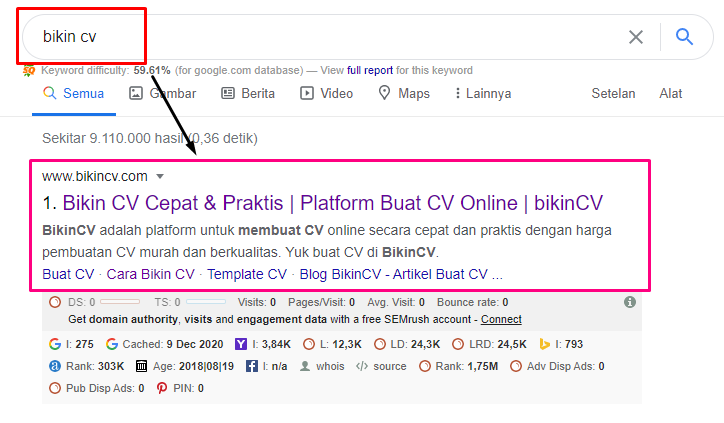Viewport: 724px width, 423px height.
Task: Open the Cara Bikin CV sitelink
Action: (x=151, y=274)
